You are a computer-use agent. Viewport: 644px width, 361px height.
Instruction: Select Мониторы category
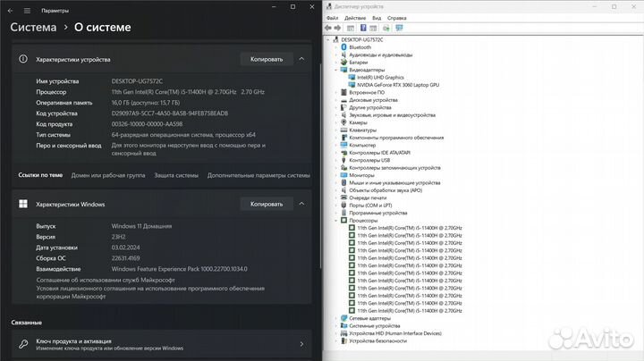[x=361, y=175]
